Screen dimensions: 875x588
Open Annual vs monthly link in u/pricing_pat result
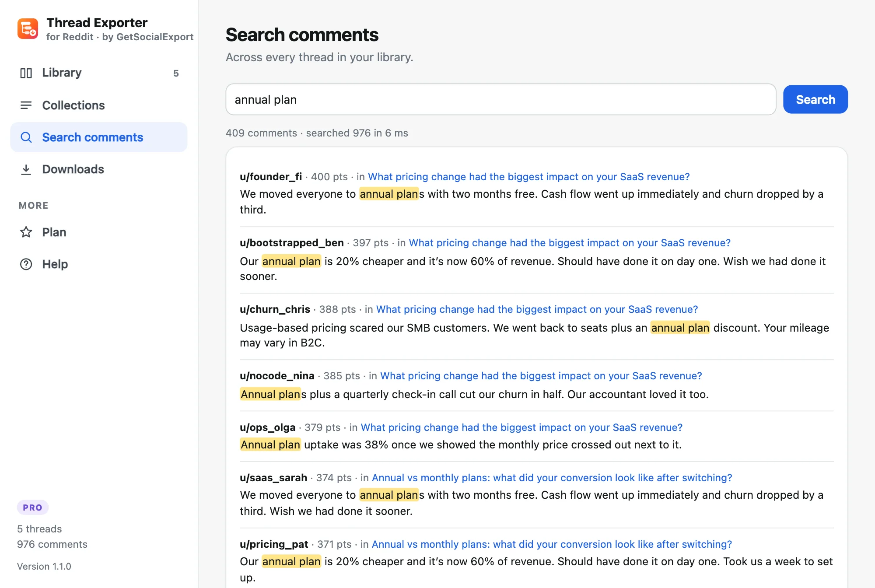[x=552, y=544]
